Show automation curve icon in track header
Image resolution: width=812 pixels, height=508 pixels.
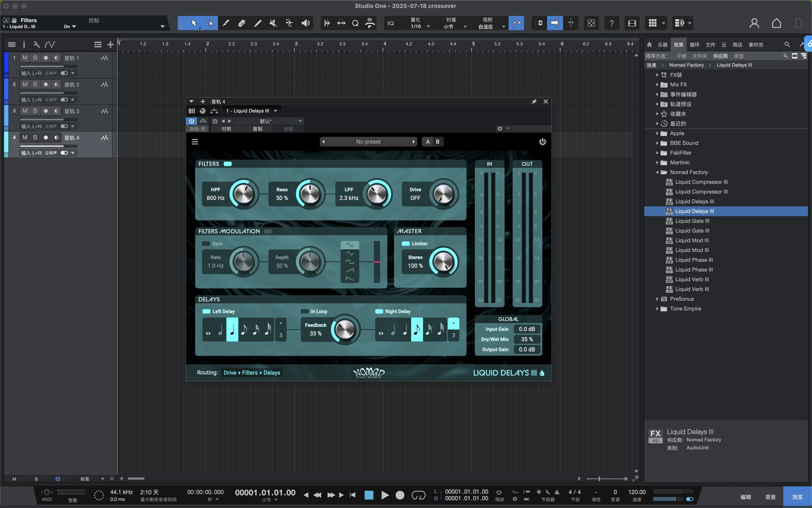50,44
